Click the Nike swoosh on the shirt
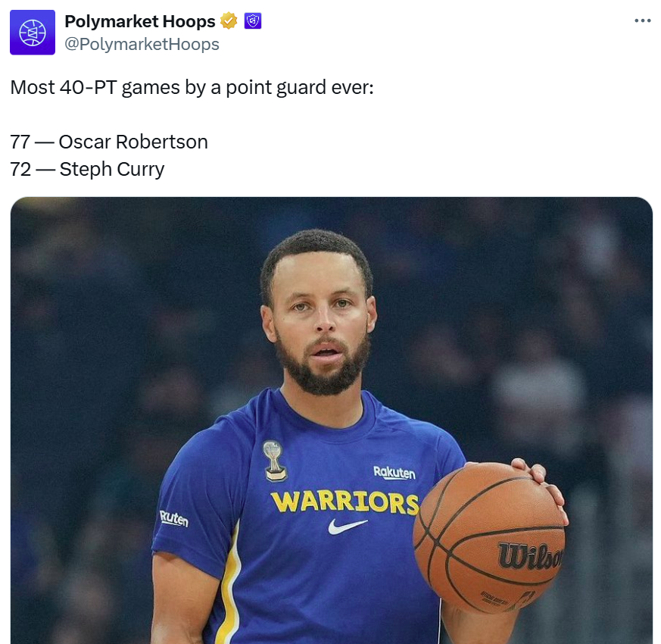Viewport: 661px width, 644px height. [348, 526]
